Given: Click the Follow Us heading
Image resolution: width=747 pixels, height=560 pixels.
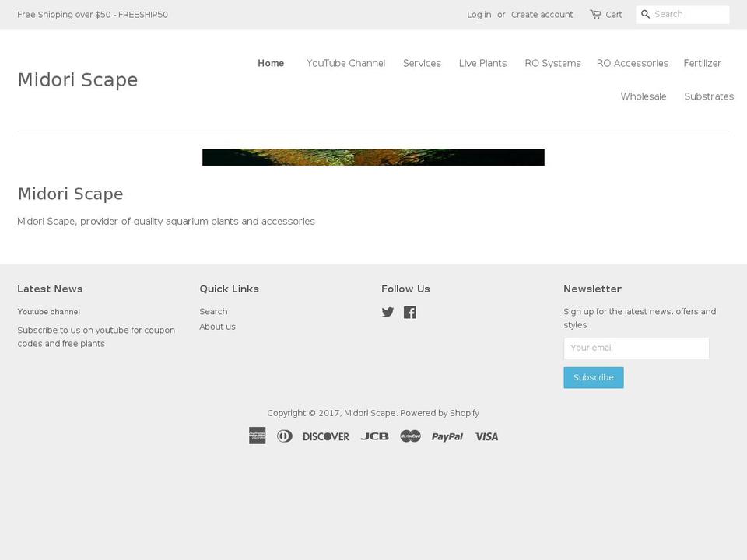Looking at the screenshot, I should 405,289.
